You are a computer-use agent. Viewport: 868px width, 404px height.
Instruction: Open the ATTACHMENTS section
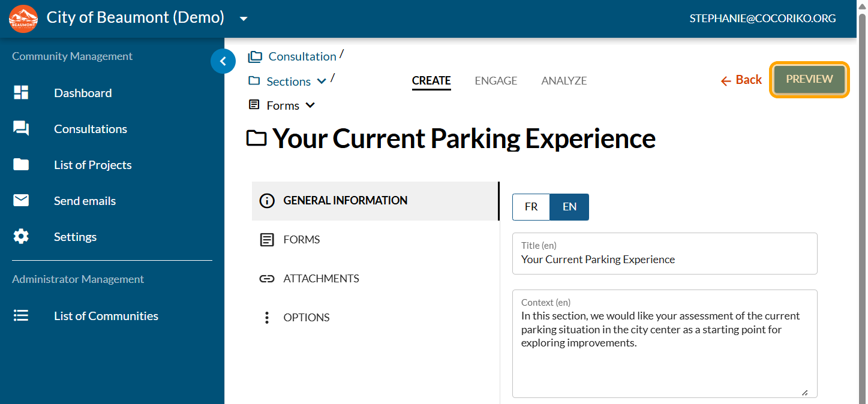(321, 279)
